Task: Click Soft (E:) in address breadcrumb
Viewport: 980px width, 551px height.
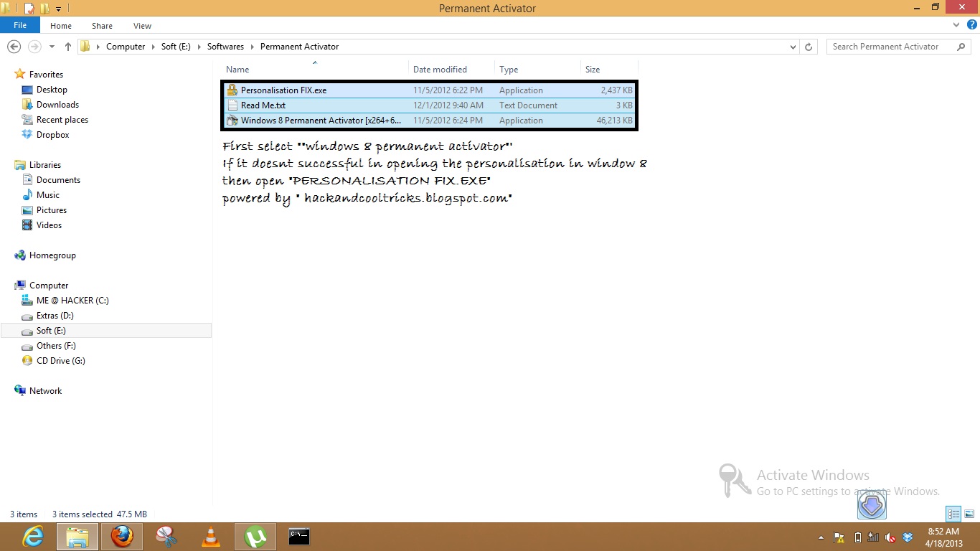Action: coord(176,47)
